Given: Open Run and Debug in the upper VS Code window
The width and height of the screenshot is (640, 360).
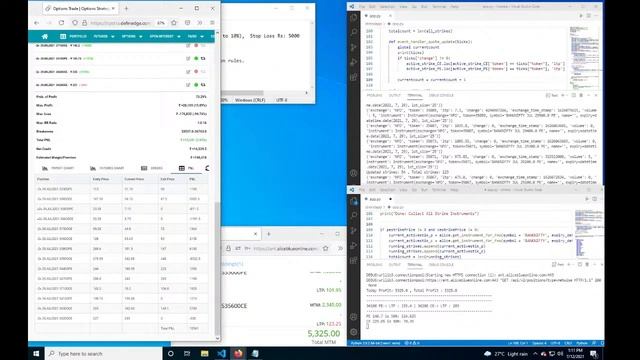Looking at the screenshot, I should click(x=353, y=62).
